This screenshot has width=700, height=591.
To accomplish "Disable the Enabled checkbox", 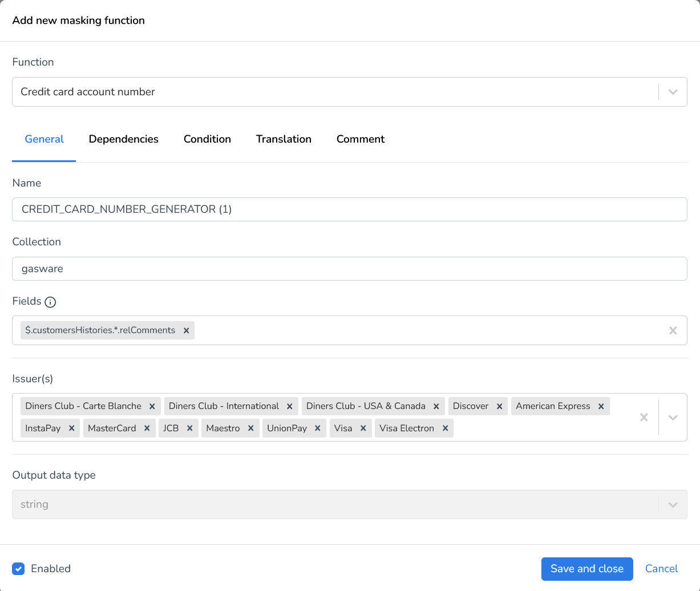I will coord(18,569).
